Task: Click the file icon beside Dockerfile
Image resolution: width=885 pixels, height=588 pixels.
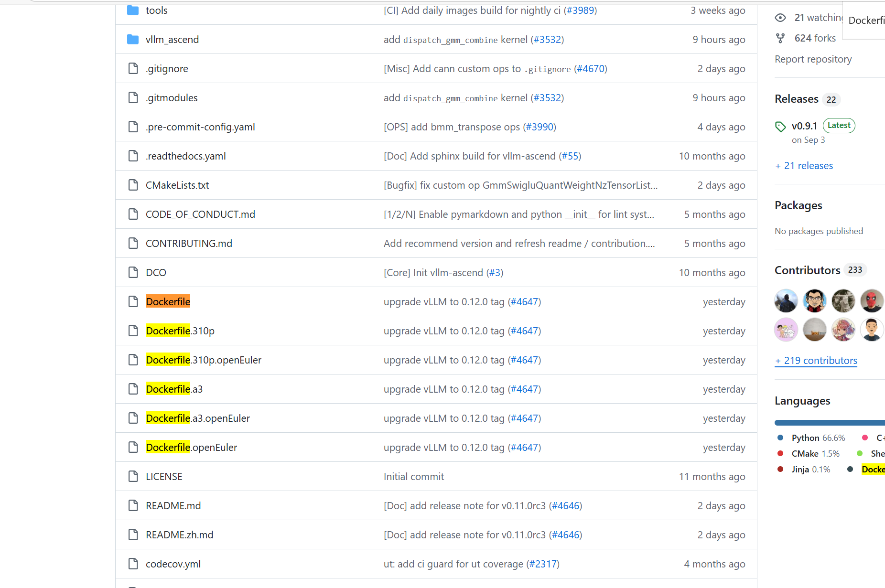Action: [x=133, y=301]
